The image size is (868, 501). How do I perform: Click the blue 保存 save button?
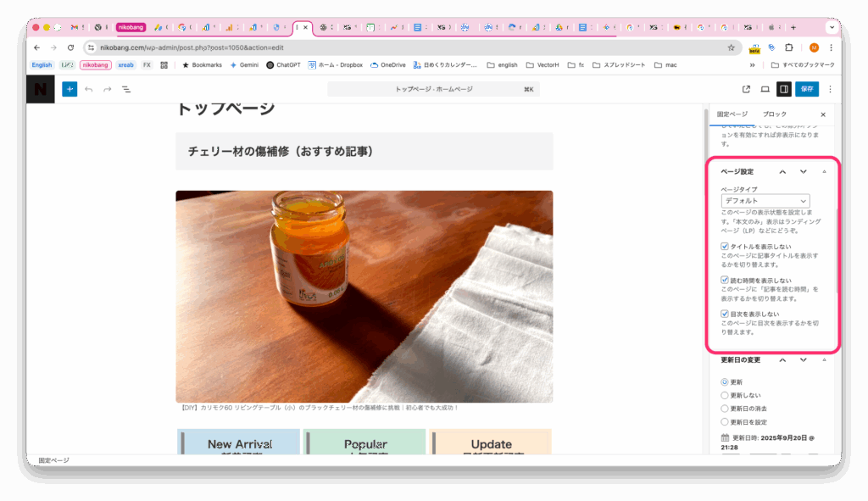click(806, 89)
